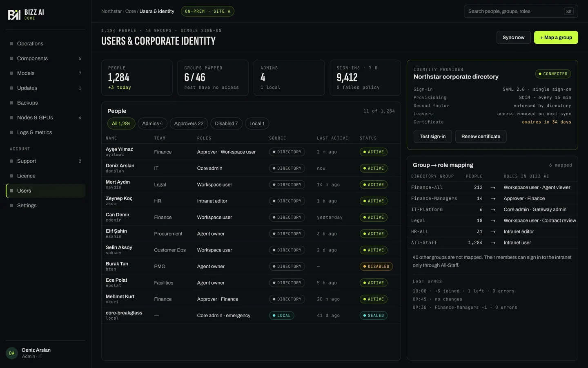588x368 pixels.
Task: Click the Admins stat card
Action: click(x=289, y=78)
